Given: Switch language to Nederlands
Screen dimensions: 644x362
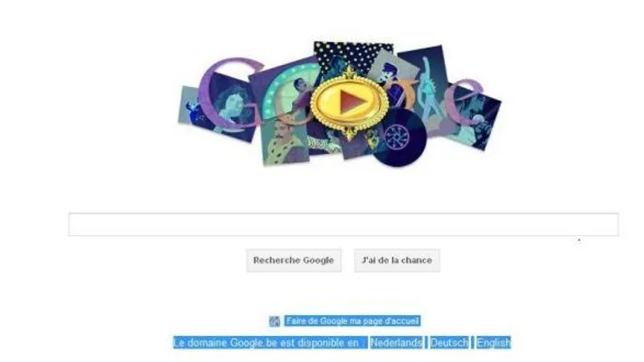Looking at the screenshot, I should pos(396,342).
